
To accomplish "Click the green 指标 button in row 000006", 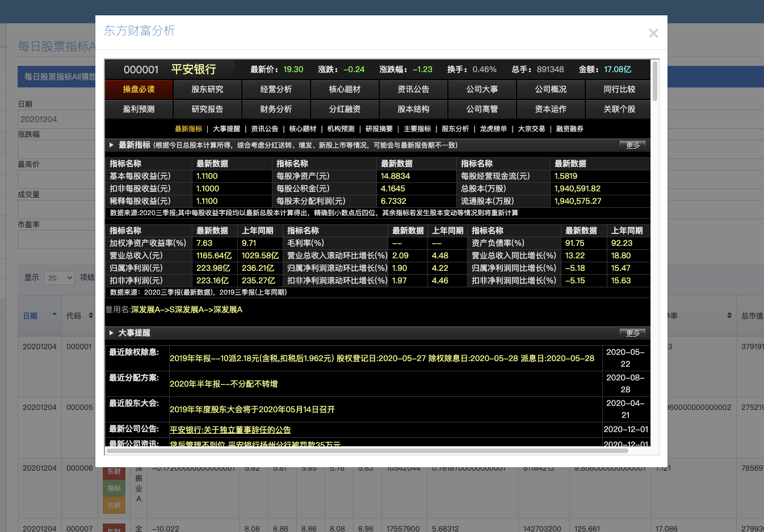I will pos(114,488).
